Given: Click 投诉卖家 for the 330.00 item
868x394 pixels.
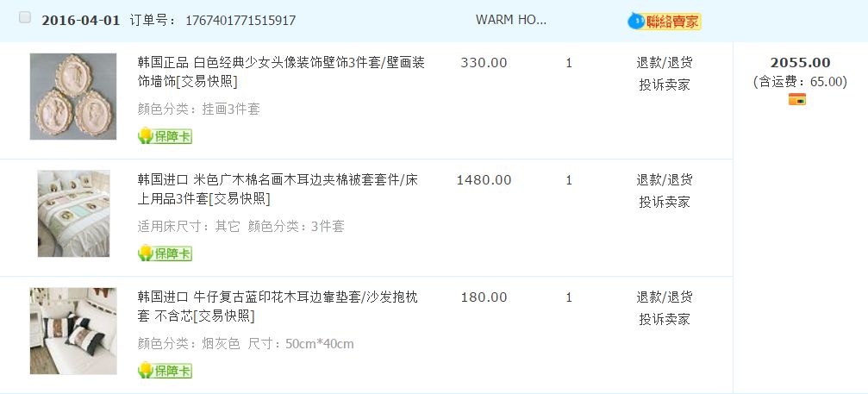Looking at the screenshot, I should point(665,84).
